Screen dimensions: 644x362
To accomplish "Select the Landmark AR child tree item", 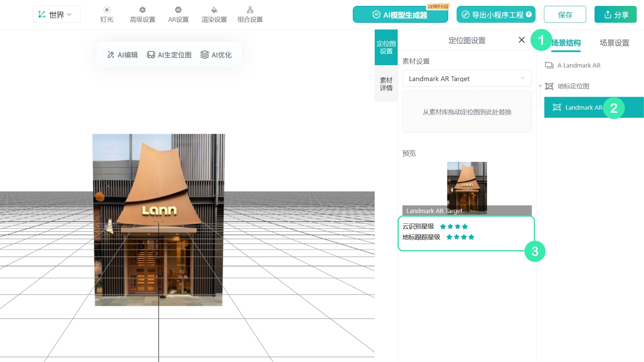I will 594,107.
